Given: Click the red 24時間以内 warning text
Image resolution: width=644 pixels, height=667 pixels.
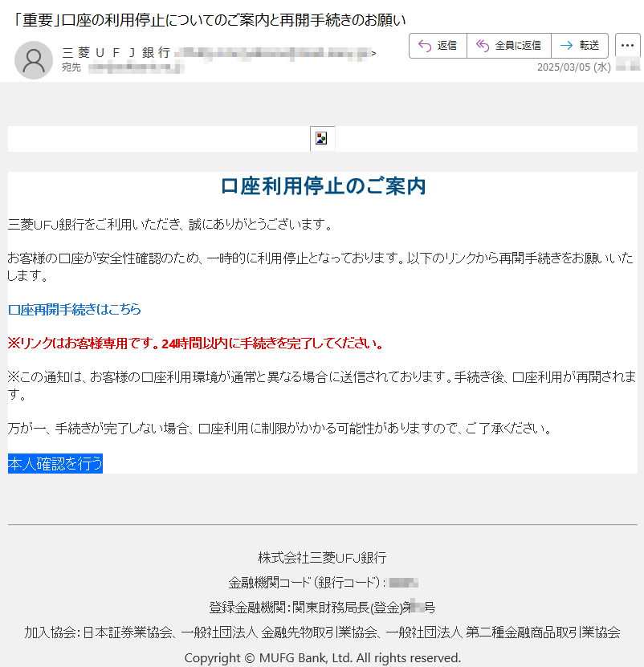Looking at the screenshot, I should 195,344.
